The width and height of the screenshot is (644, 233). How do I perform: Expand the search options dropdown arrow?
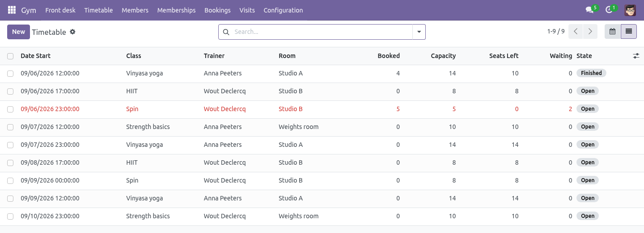click(x=419, y=32)
